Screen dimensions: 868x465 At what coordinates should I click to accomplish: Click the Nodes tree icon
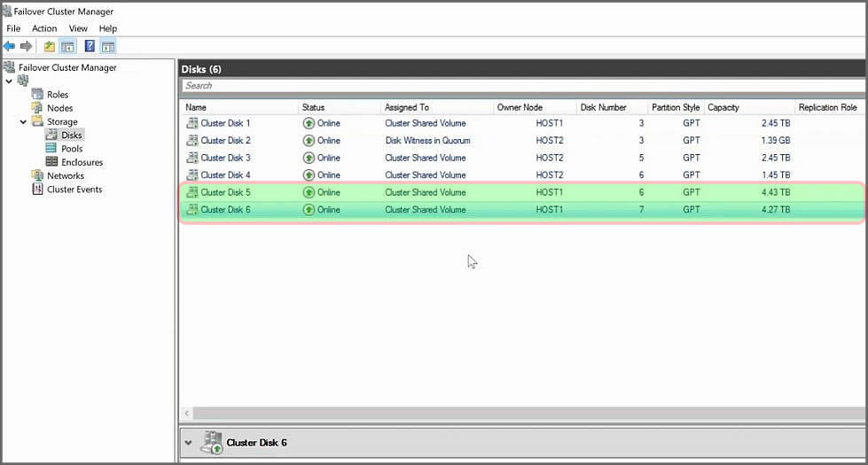coord(37,108)
